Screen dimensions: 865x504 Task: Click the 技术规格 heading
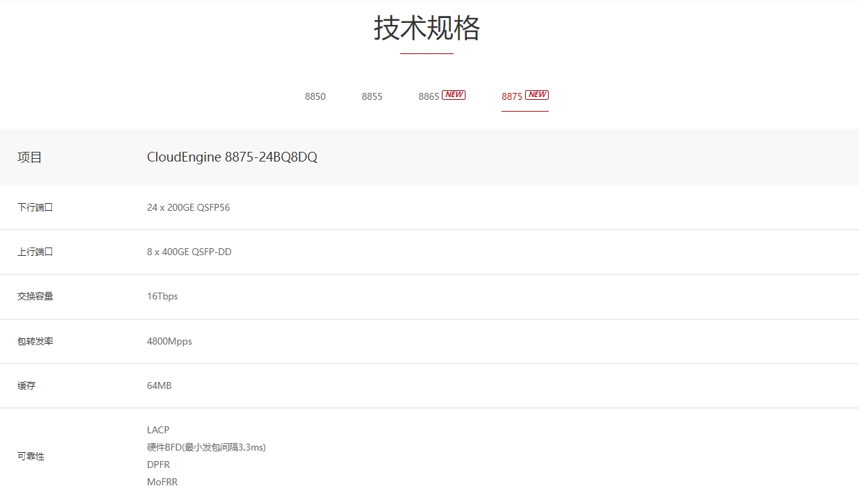point(427,28)
